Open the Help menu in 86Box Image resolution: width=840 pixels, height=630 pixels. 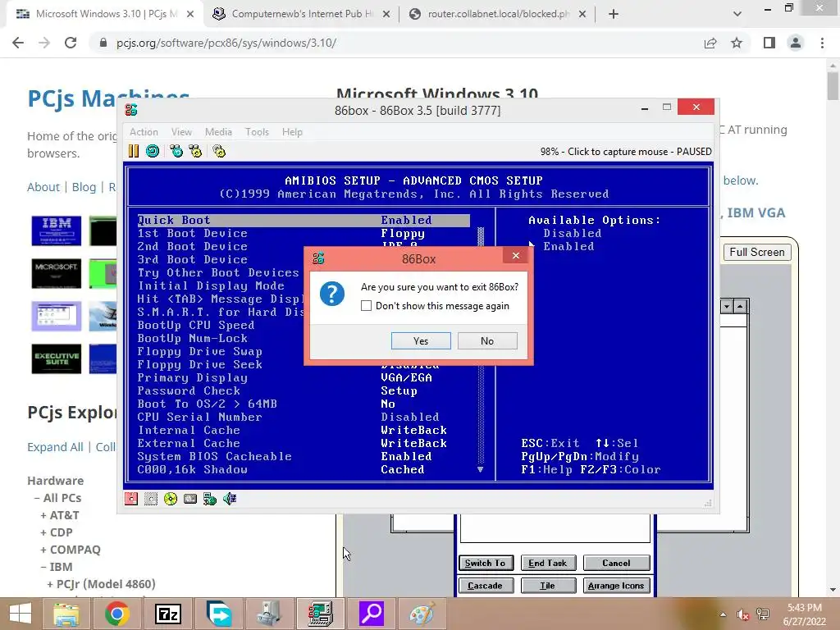pyautogui.click(x=293, y=132)
